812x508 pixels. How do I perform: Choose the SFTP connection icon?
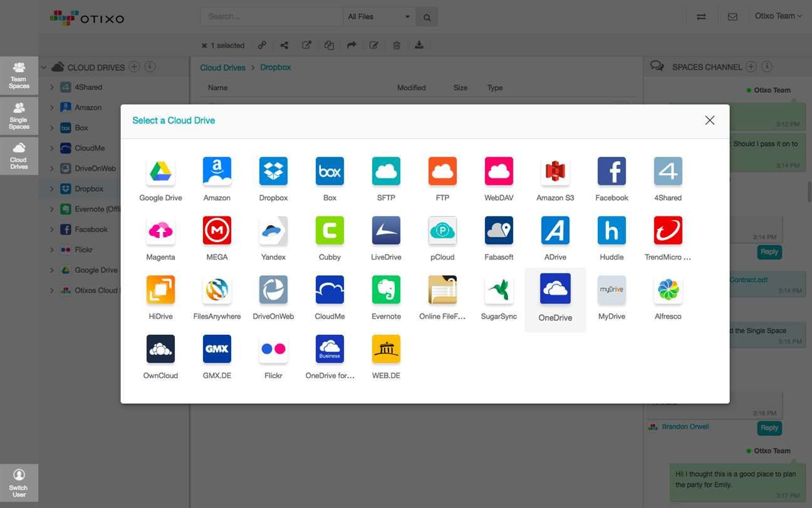[386, 171]
